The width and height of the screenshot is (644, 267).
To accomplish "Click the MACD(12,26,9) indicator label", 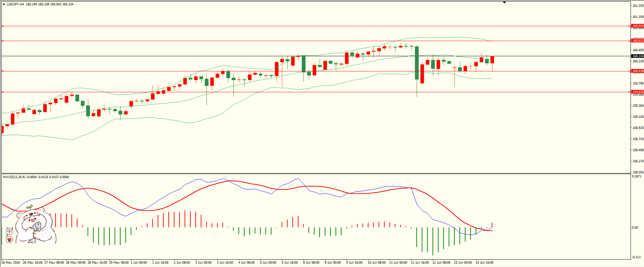I will point(14,177).
